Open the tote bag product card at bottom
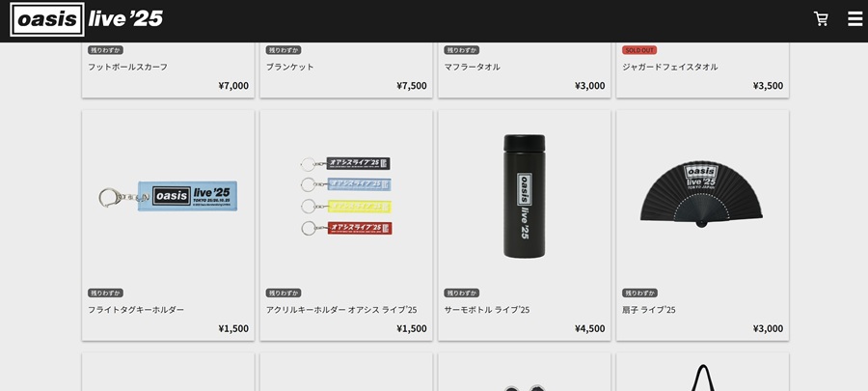The height and width of the screenshot is (391, 868). [702, 372]
